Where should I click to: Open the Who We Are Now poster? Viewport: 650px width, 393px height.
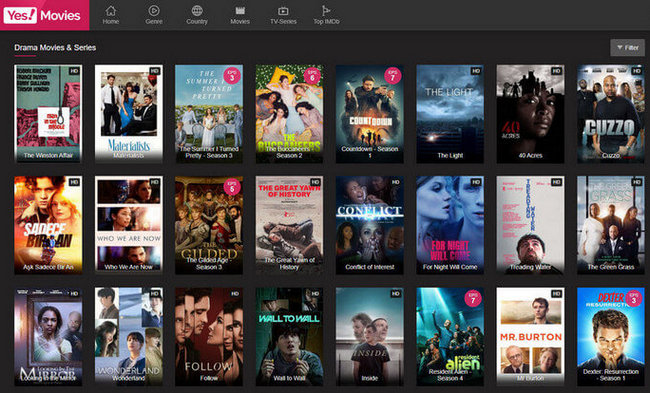129,225
